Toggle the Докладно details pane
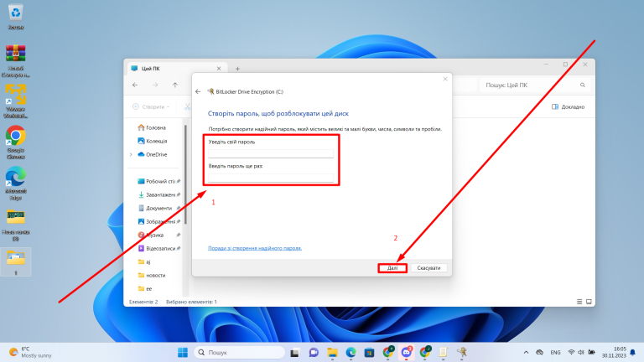644x362 pixels. pos(568,106)
